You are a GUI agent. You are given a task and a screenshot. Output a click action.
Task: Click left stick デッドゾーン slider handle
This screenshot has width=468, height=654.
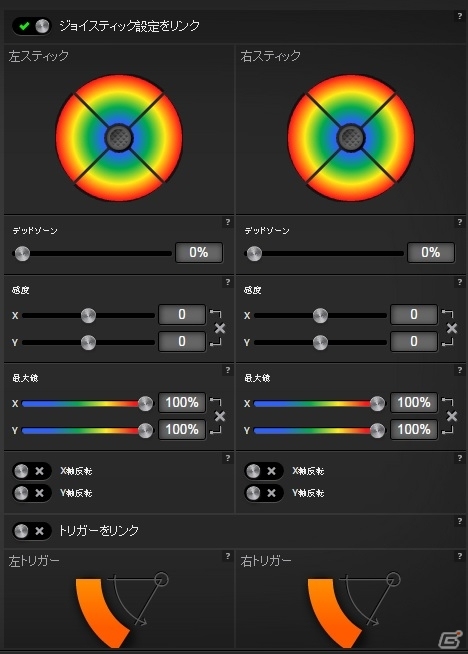click(x=22, y=254)
